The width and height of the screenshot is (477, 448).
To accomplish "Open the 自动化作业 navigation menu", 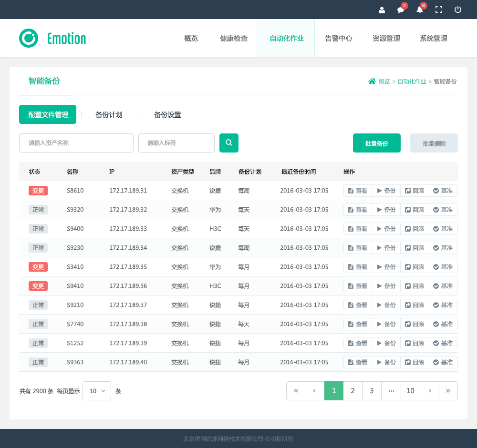I will [x=286, y=39].
